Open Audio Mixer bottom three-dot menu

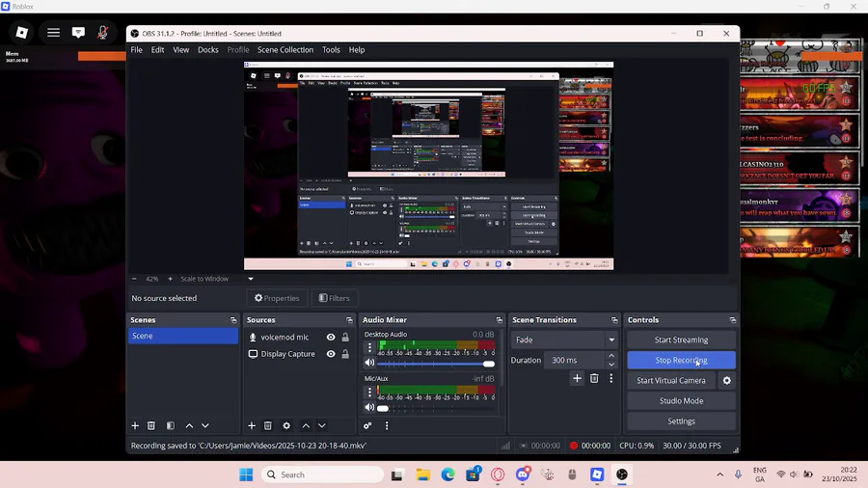point(387,425)
